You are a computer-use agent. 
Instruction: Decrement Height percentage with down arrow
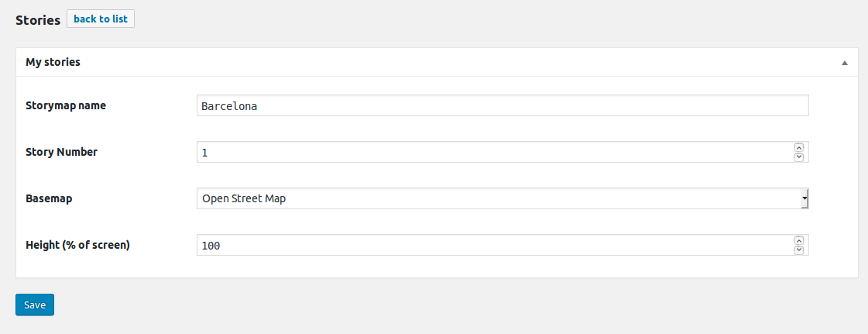(x=799, y=250)
